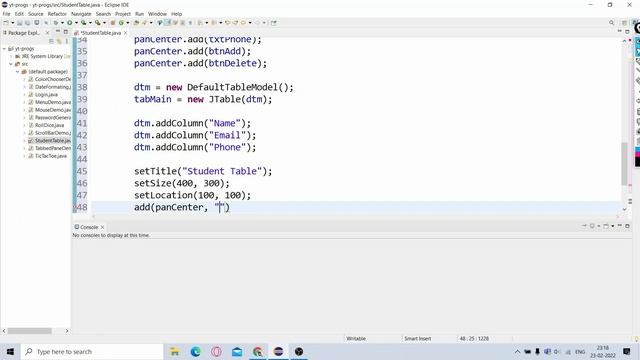The width and height of the screenshot is (640, 360).
Task: Click the Save All toolbar icon
Action: tap(27, 23)
